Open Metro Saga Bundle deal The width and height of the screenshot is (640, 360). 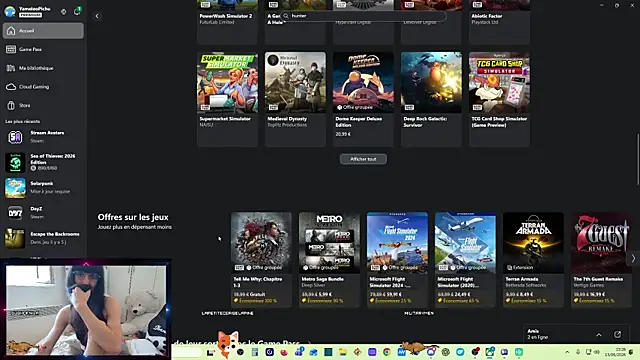click(329, 260)
